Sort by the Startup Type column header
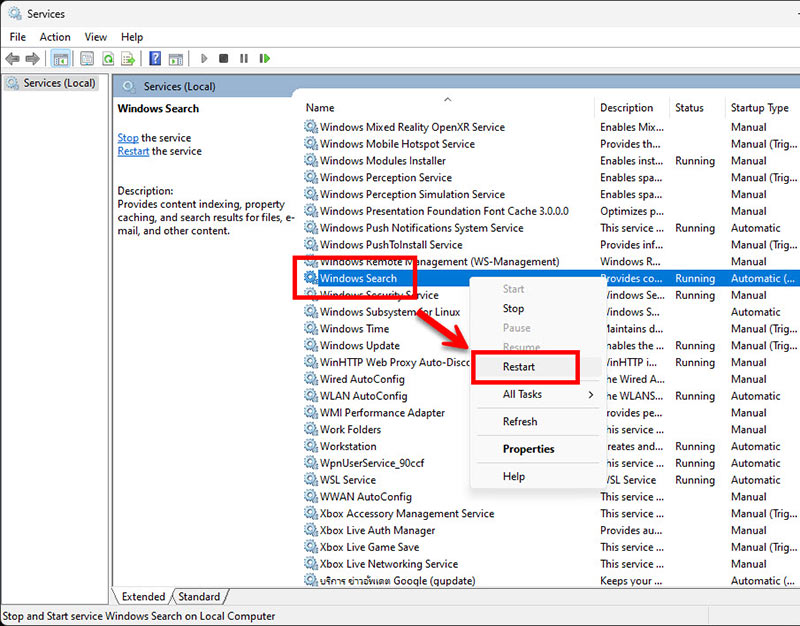The image size is (800, 626). coord(762,108)
